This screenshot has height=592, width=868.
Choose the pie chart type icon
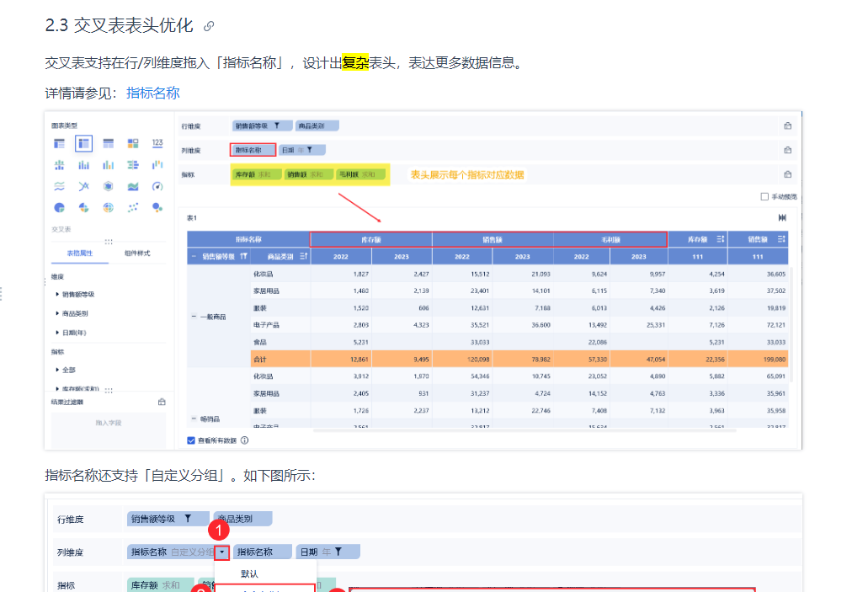pos(60,207)
